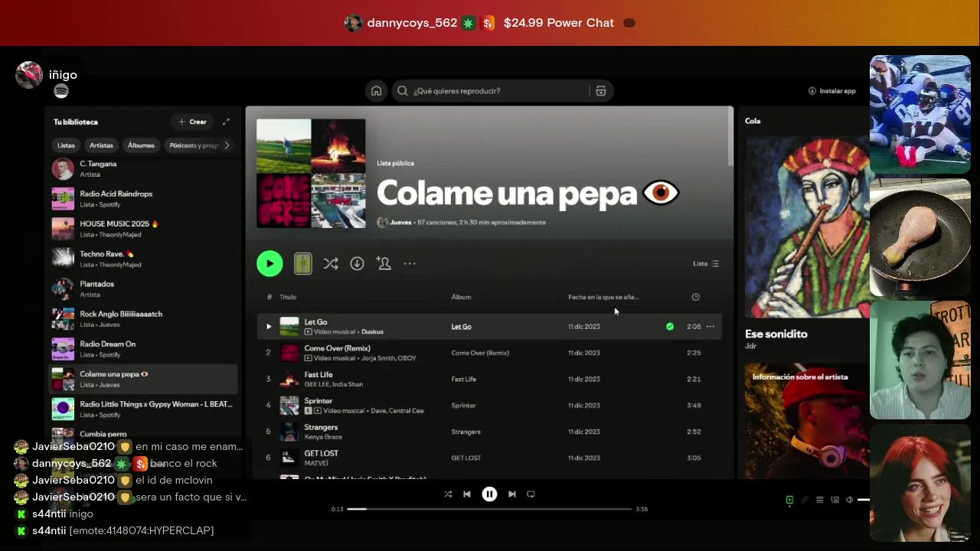
Task: Sort by the Título column header
Action: (x=288, y=297)
